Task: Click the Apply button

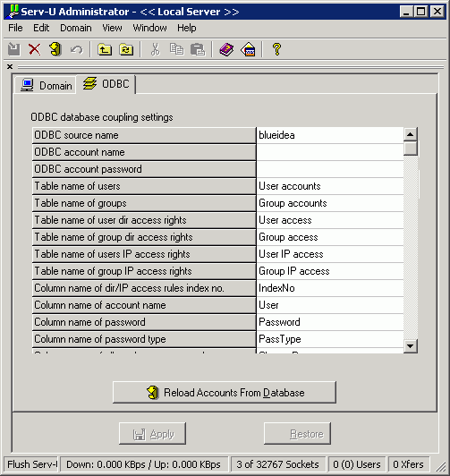Action: (152, 434)
